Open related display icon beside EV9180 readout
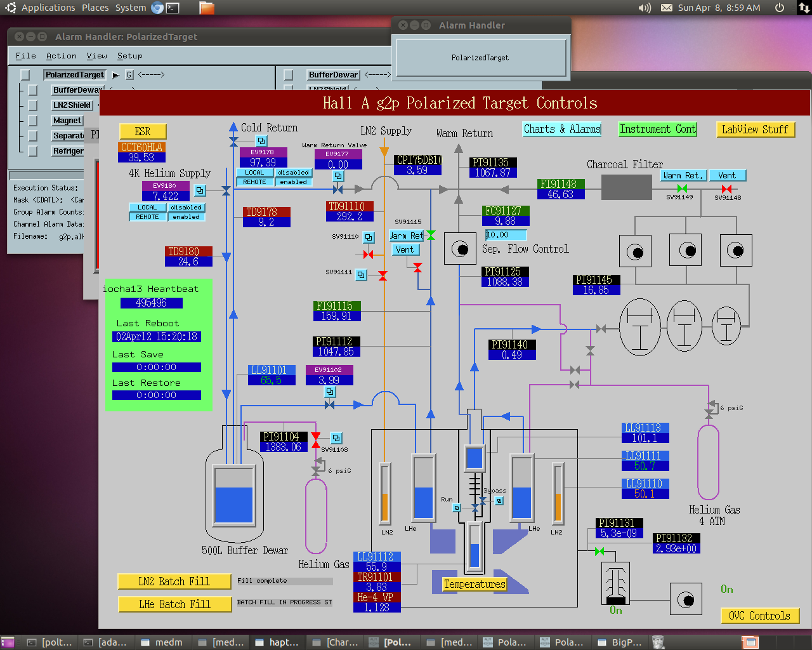Viewport: 812px width, 650px height. 200,190
